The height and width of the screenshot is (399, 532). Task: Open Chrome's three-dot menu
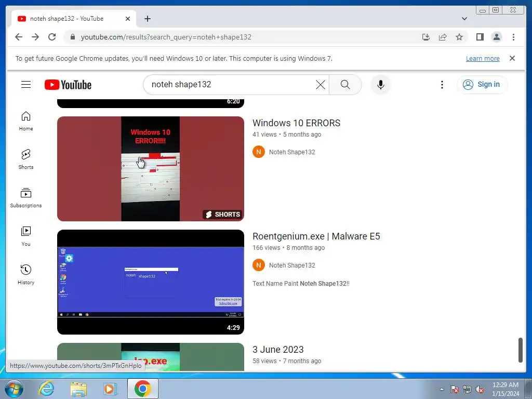coord(513,37)
